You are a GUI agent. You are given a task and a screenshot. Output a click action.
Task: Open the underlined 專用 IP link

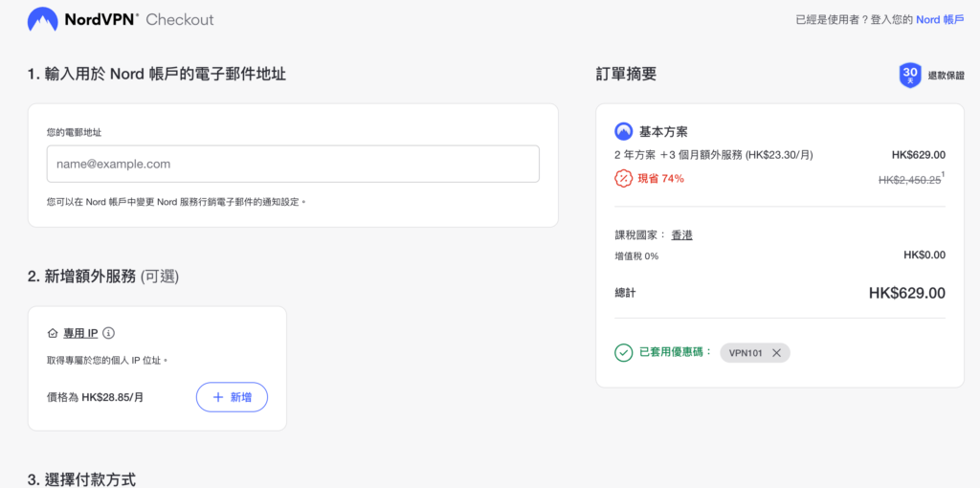click(80, 333)
